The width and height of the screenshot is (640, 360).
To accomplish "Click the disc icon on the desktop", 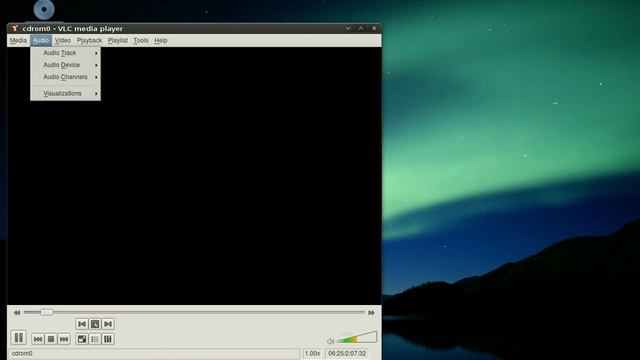I will pos(44,9).
